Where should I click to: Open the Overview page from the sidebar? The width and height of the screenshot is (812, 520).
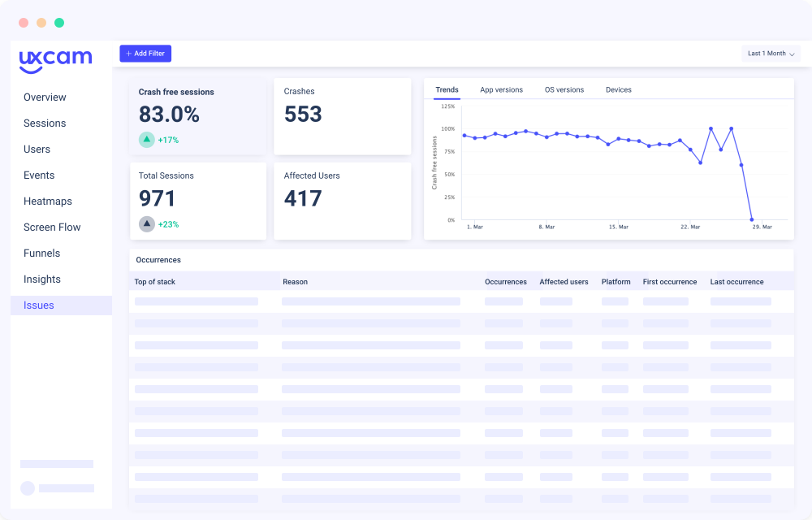tap(45, 97)
